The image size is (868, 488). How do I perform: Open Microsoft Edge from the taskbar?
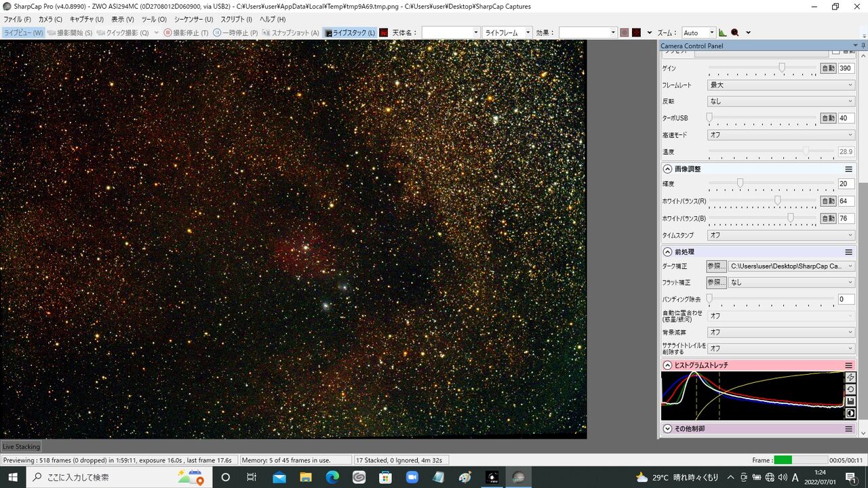pyautogui.click(x=332, y=477)
